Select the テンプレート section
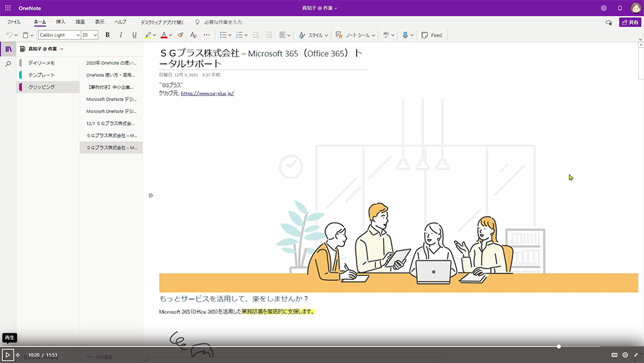 48,75
